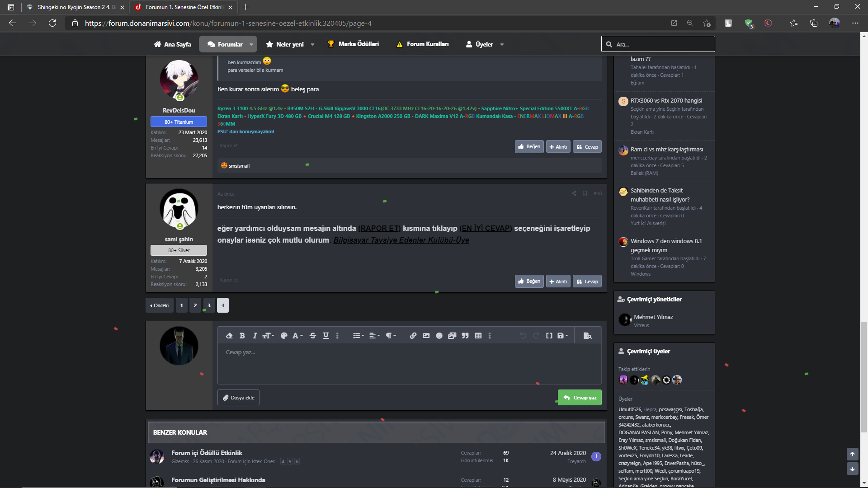Open the font family dropdown
Viewport: 868px width, 488px height.
click(297, 336)
